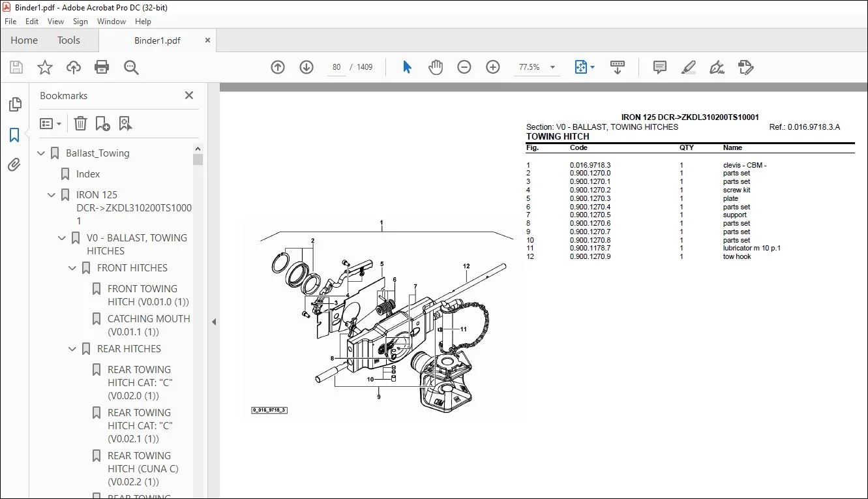Open the REAR TOWING HITCH (CUNA C) (V0.02.2 (1)) bookmark

click(143, 469)
